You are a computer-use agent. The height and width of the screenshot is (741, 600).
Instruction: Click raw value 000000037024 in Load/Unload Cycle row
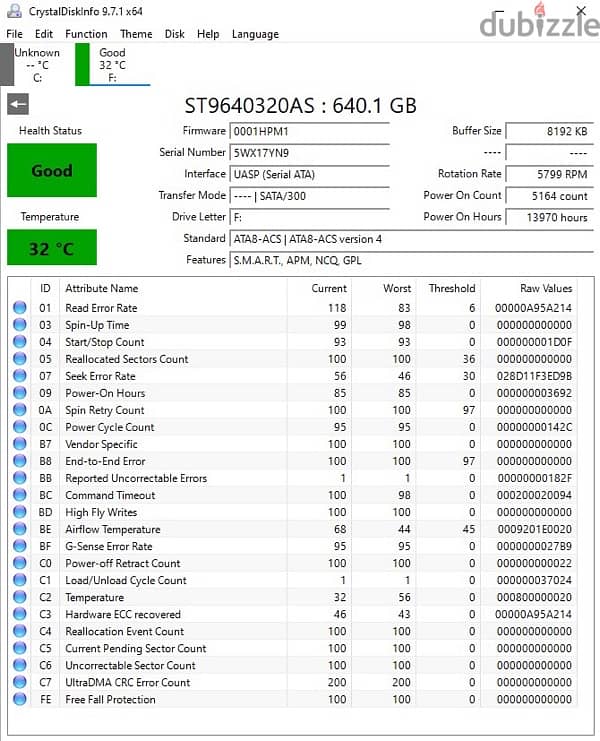tap(534, 580)
